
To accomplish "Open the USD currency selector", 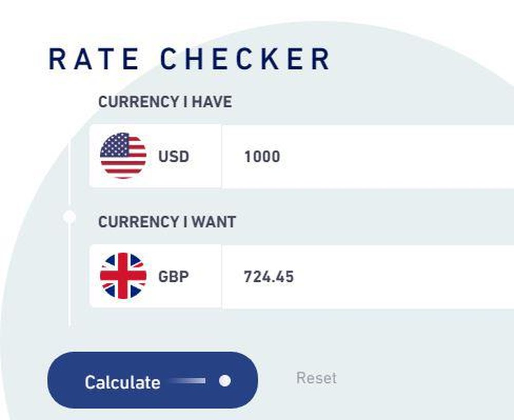I will point(155,156).
